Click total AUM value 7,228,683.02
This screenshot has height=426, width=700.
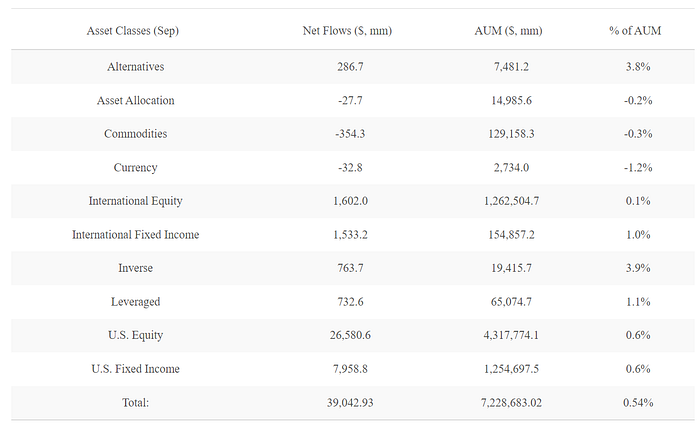click(x=512, y=403)
